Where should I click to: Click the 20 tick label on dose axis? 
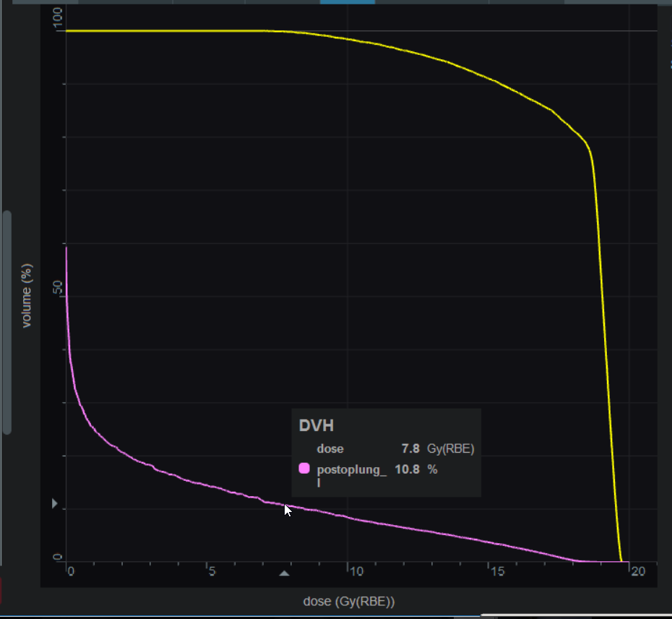pos(637,572)
